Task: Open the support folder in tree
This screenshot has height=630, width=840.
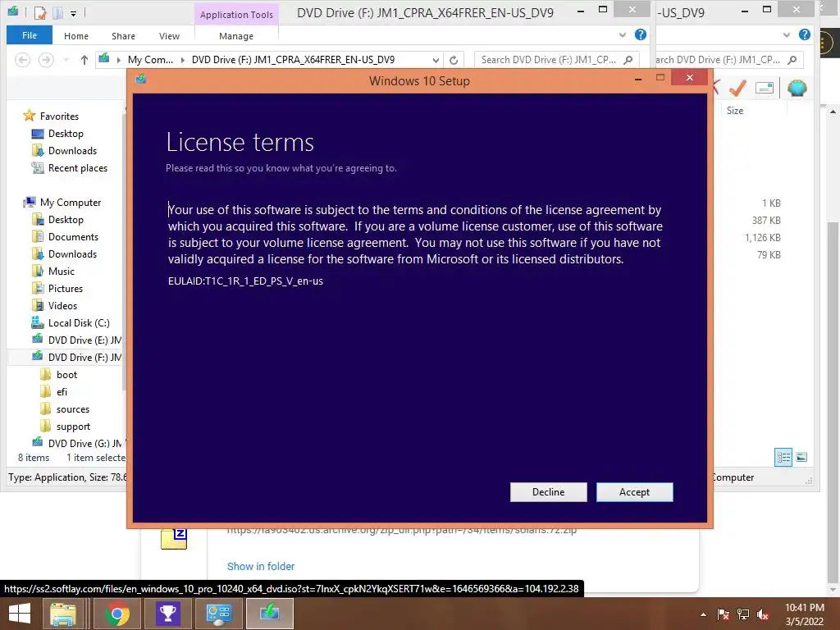Action: coord(73,427)
